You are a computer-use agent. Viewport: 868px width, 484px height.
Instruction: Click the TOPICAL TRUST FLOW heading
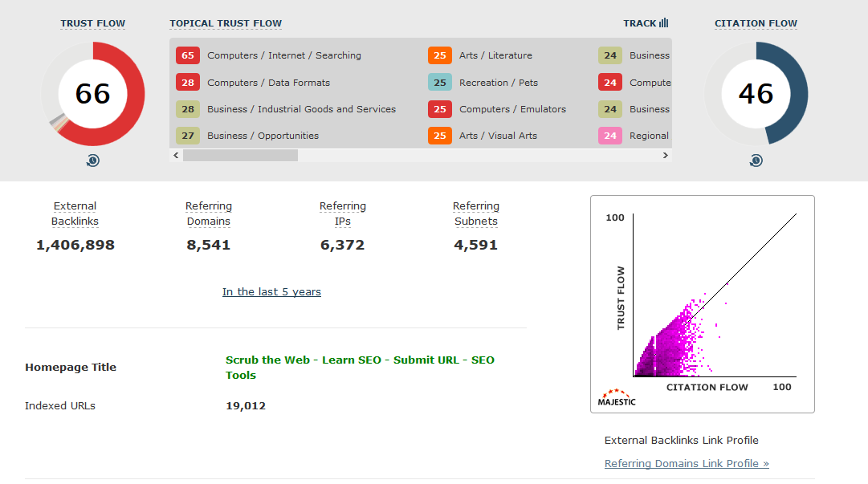[x=226, y=23]
